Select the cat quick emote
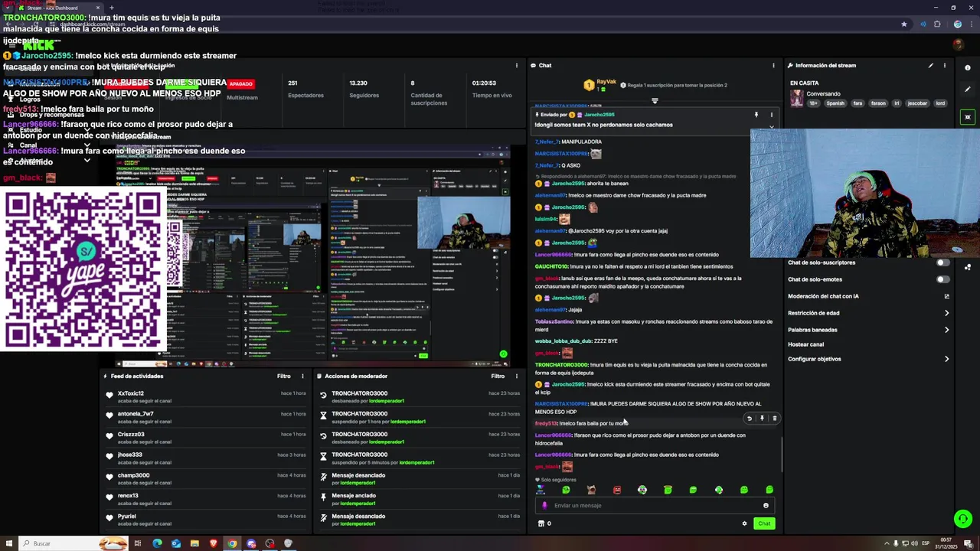This screenshot has width=980, height=551. [591, 490]
